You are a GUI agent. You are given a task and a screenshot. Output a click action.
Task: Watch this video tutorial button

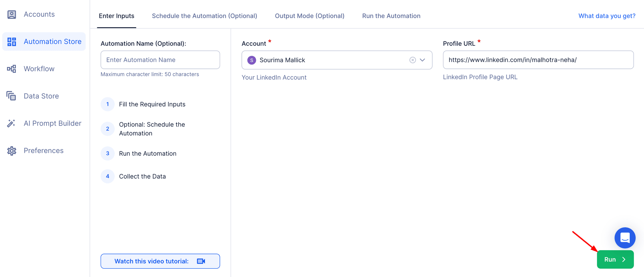[160, 261]
